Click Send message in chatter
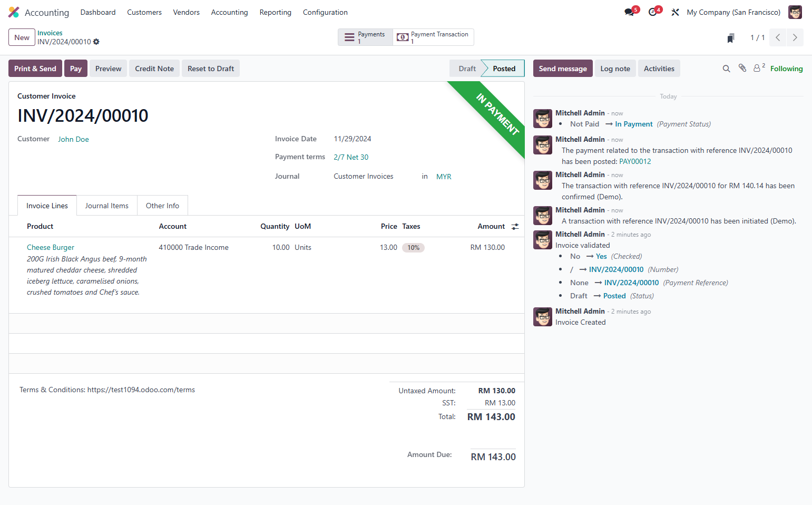The width and height of the screenshot is (812, 505). 563,69
